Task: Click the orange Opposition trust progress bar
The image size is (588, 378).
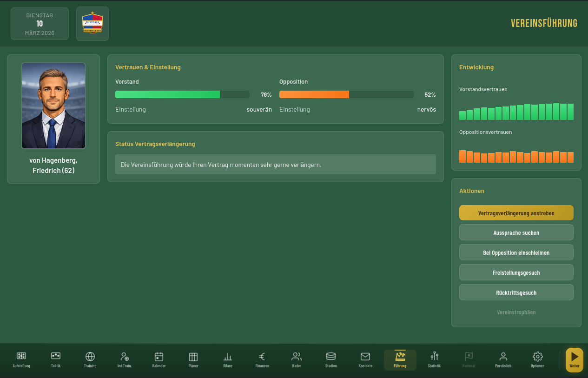Action: pos(346,94)
